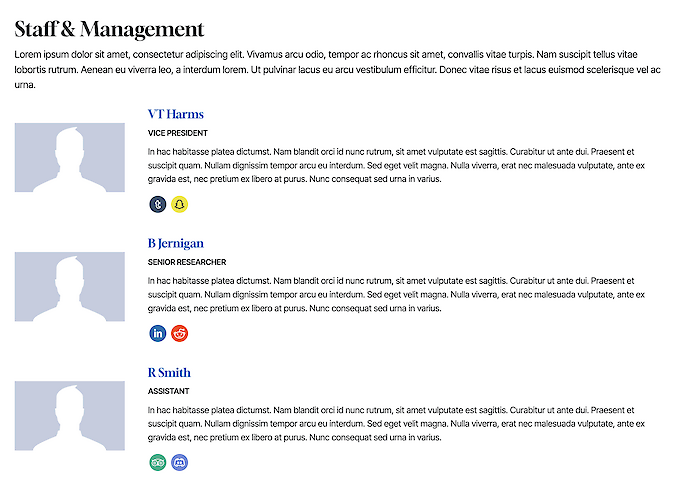684x490 pixels.
Task: Click the Vice President job title
Action: pyautogui.click(x=178, y=133)
